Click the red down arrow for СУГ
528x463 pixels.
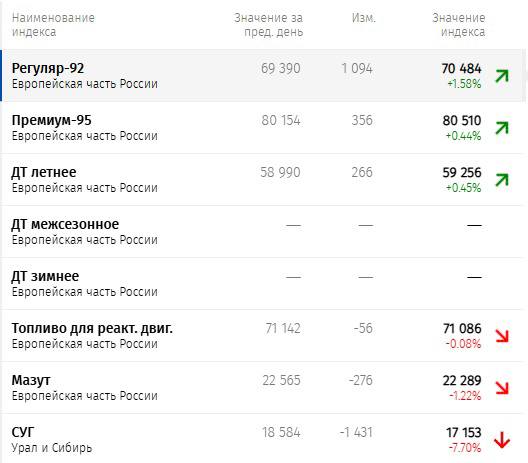502,440
